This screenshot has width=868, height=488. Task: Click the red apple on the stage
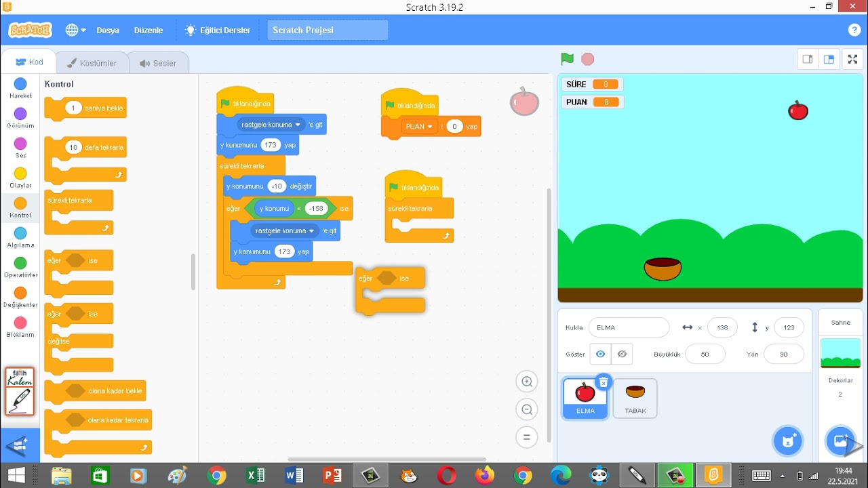pos(798,110)
